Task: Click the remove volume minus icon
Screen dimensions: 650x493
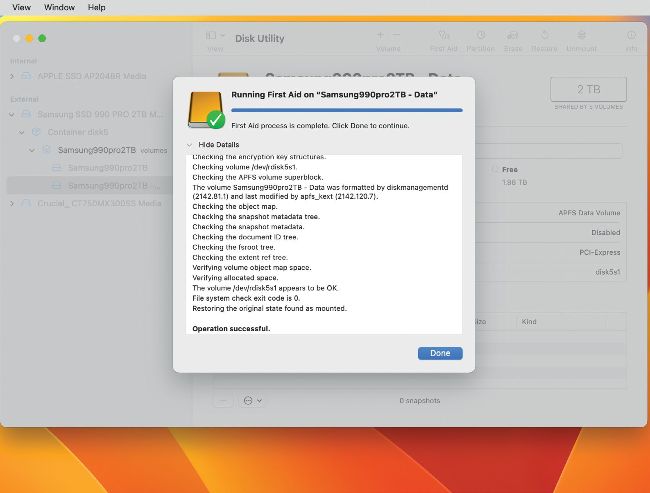Action: pos(397,36)
